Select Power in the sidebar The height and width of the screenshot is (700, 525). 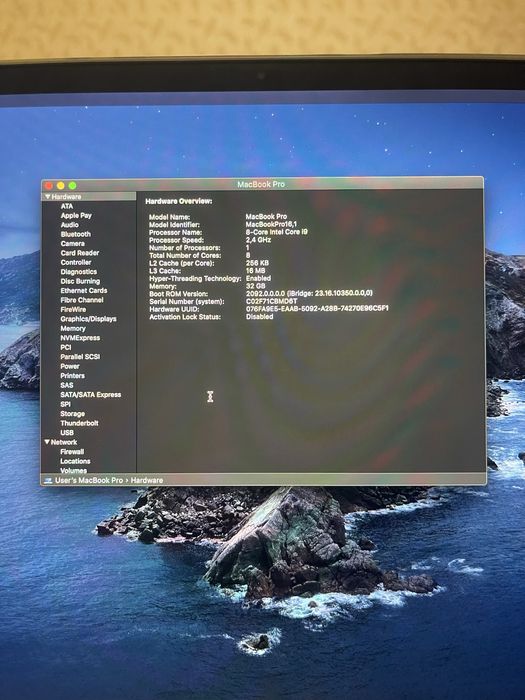pos(70,366)
